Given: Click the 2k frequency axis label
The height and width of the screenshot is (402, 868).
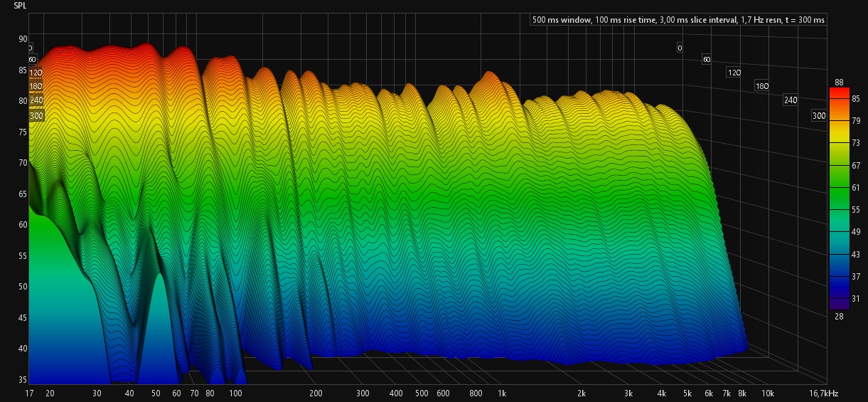Looking at the screenshot, I should 582,393.
